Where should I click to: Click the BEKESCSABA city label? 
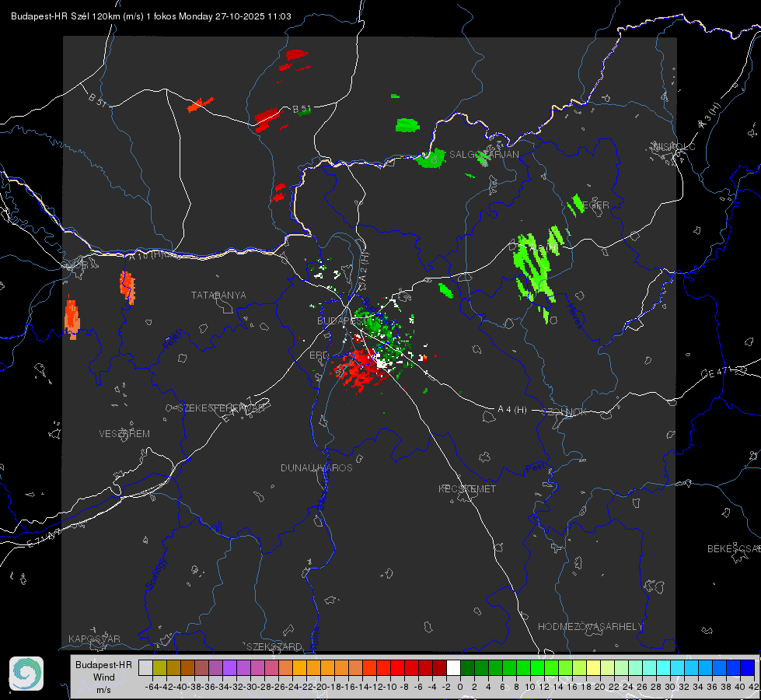[734, 549]
